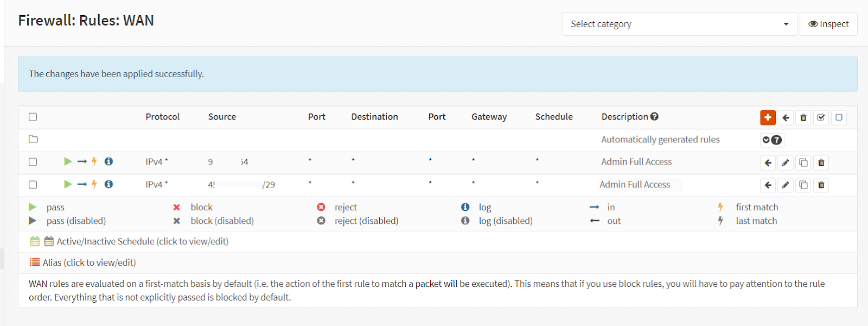Open the Select category dropdown
The height and width of the screenshot is (326, 868).
(x=679, y=24)
